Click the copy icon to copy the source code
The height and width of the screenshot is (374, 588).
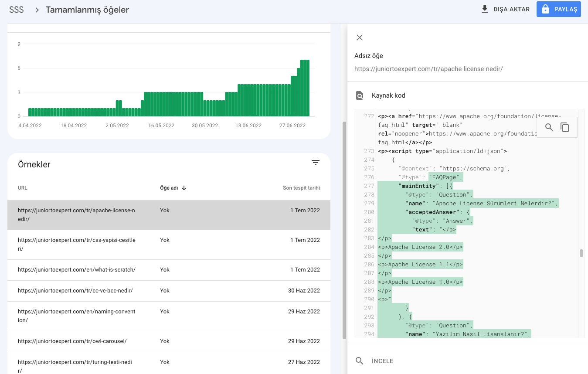[x=565, y=127]
